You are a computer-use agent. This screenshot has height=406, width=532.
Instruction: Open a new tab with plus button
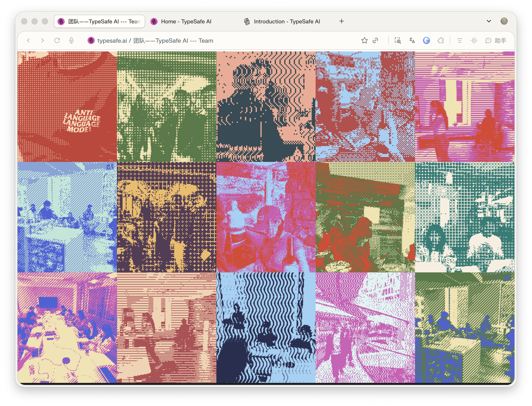point(342,21)
